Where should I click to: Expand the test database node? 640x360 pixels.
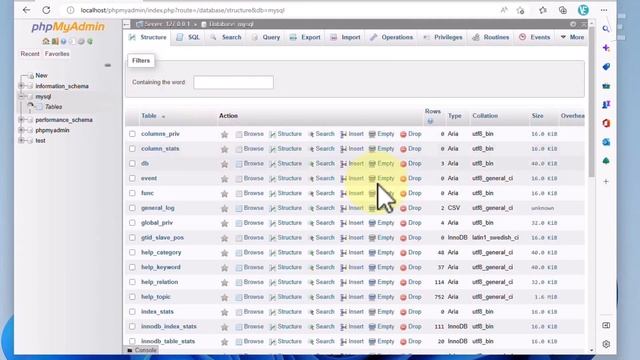21,141
